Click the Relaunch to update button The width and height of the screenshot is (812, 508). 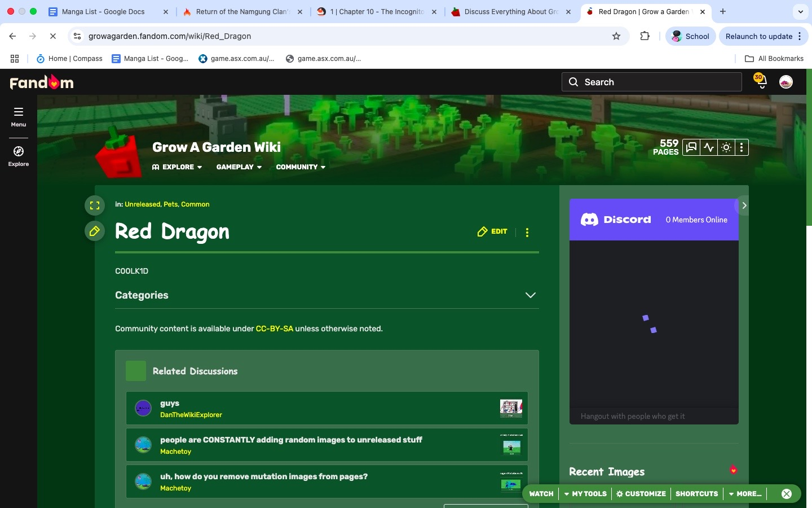click(764, 36)
